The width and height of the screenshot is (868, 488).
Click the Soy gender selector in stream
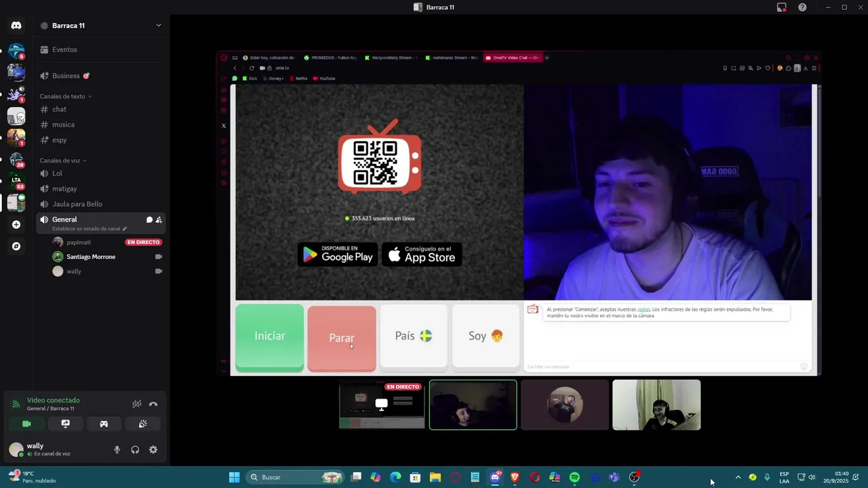tap(486, 336)
